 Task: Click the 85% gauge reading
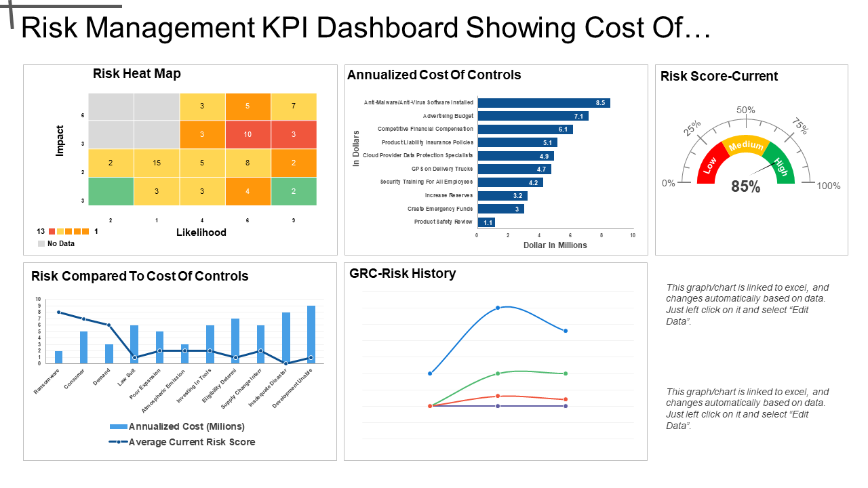click(x=745, y=187)
